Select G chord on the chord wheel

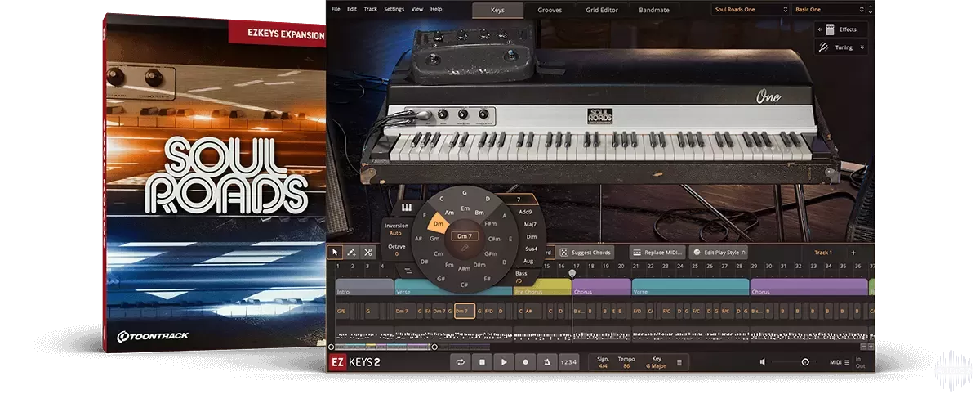464,193
